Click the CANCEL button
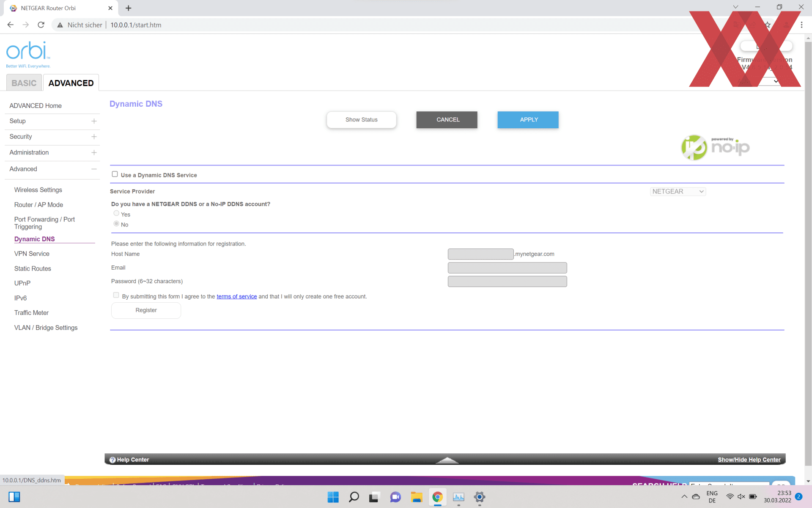The width and height of the screenshot is (812, 508). coord(447,120)
